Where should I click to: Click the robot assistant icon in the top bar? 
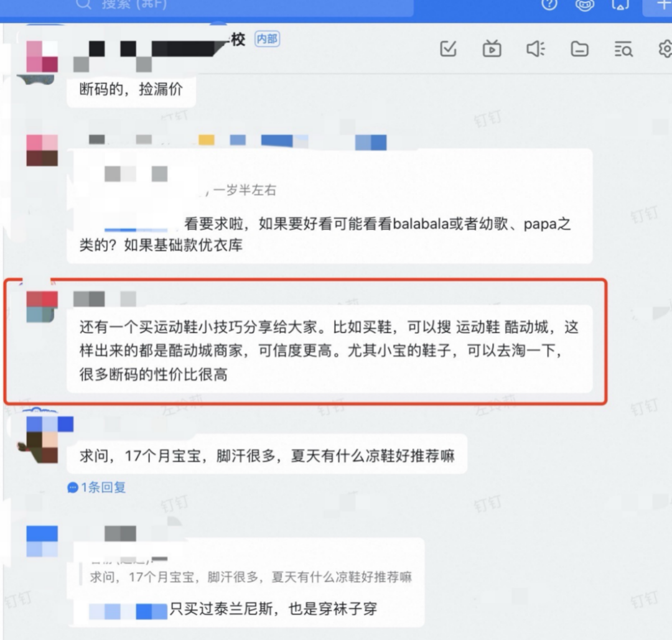pos(584,5)
